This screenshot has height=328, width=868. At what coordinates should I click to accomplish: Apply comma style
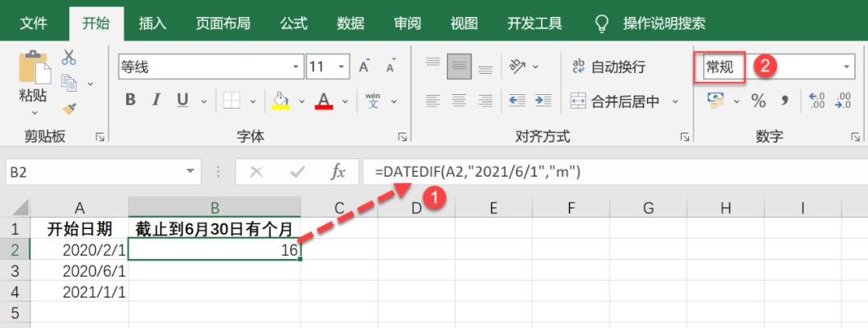pyautogui.click(x=785, y=100)
